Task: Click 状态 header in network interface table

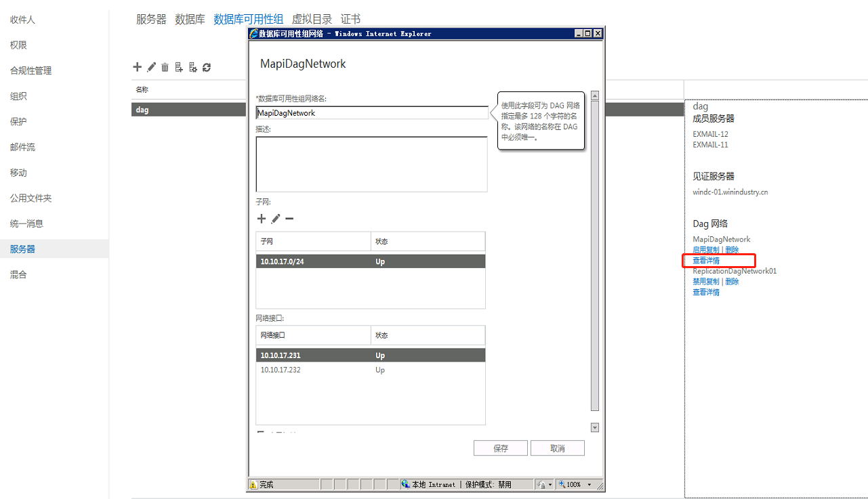Action: coord(428,335)
